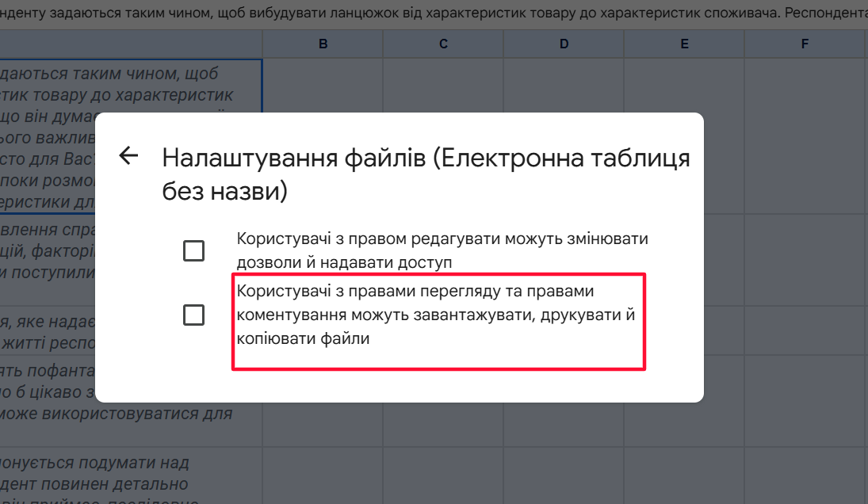Viewport: 868px width, 504px height.
Task: Select column E header in the spreadsheet
Action: pos(684,44)
